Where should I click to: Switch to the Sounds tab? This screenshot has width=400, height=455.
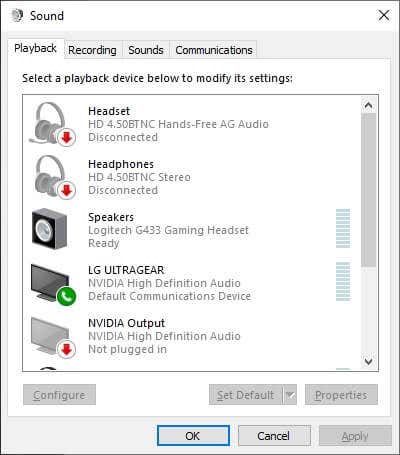tap(146, 50)
